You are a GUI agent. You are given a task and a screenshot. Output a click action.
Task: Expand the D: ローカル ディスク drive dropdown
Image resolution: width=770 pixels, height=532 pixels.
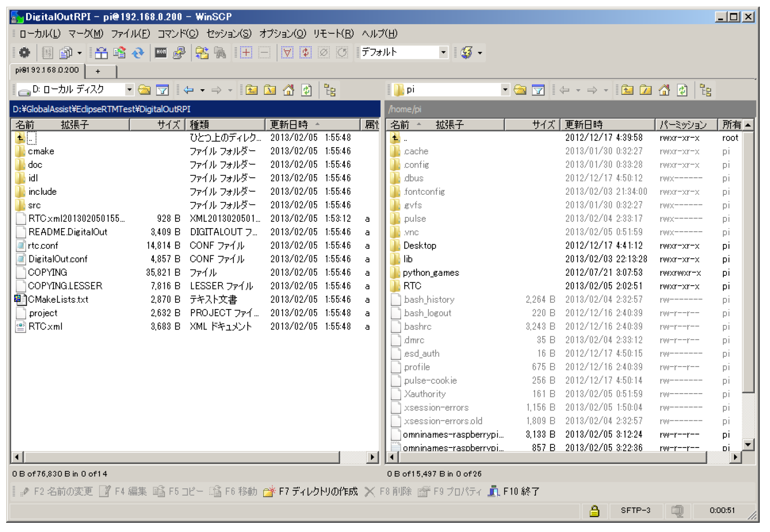[x=129, y=90]
